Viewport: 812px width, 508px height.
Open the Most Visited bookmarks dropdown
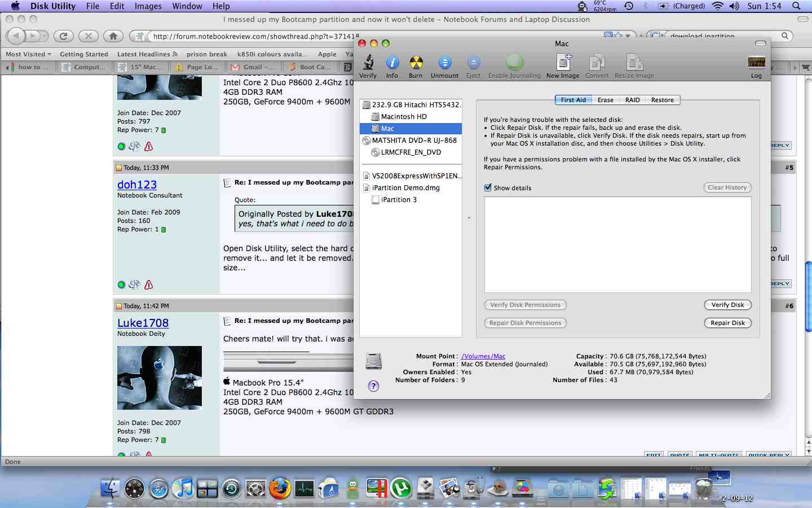point(28,54)
